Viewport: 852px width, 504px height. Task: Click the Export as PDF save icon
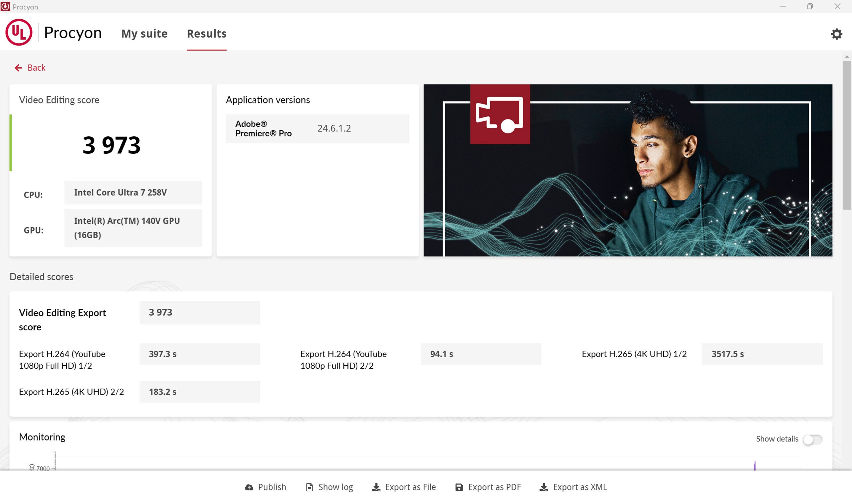click(x=459, y=487)
